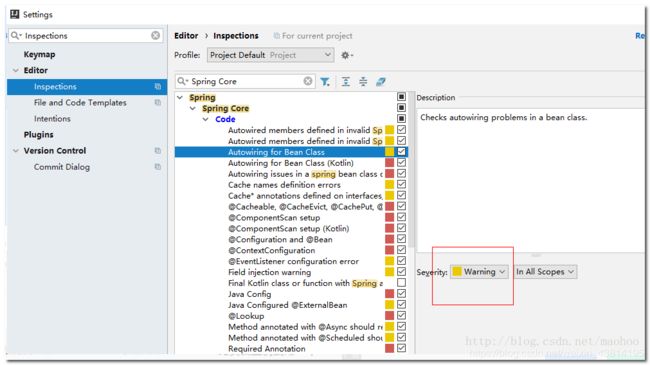Uncheck Autowiring for Bean Class inspection
Screen dimensions: 650x365
(401, 152)
